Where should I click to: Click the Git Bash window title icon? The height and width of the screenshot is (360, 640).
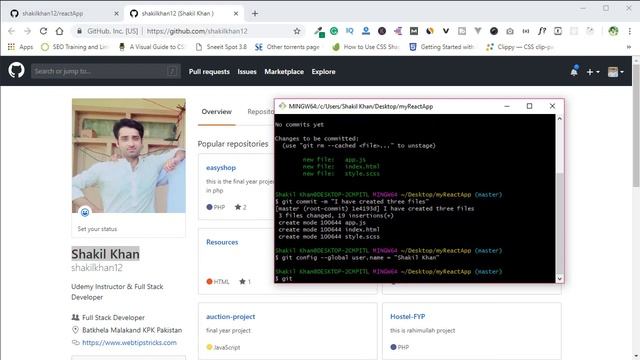pos(282,106)
